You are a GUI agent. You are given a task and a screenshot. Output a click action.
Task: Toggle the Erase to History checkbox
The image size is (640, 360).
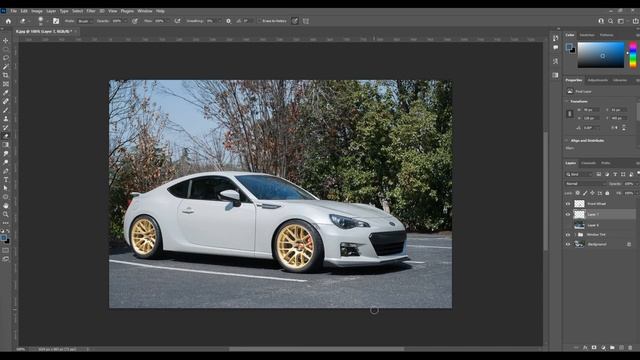pyautogui.click(x=260, y=21)
